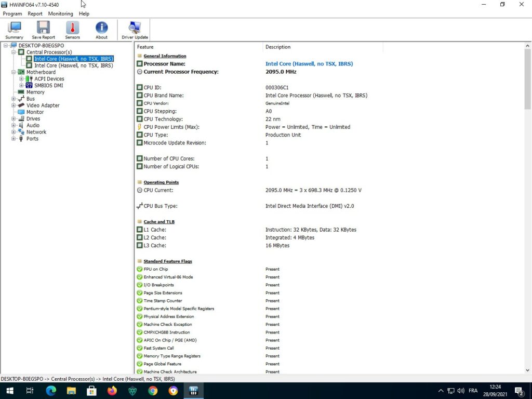Click the Ports plug icon
This screenshot has width=532, height=399.
[x=21, y=139]
